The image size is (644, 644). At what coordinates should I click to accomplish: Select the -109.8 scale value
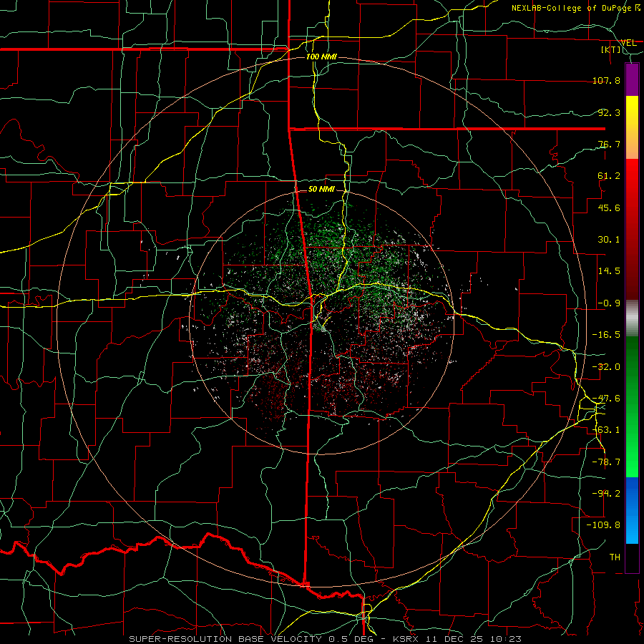[603, 525]
